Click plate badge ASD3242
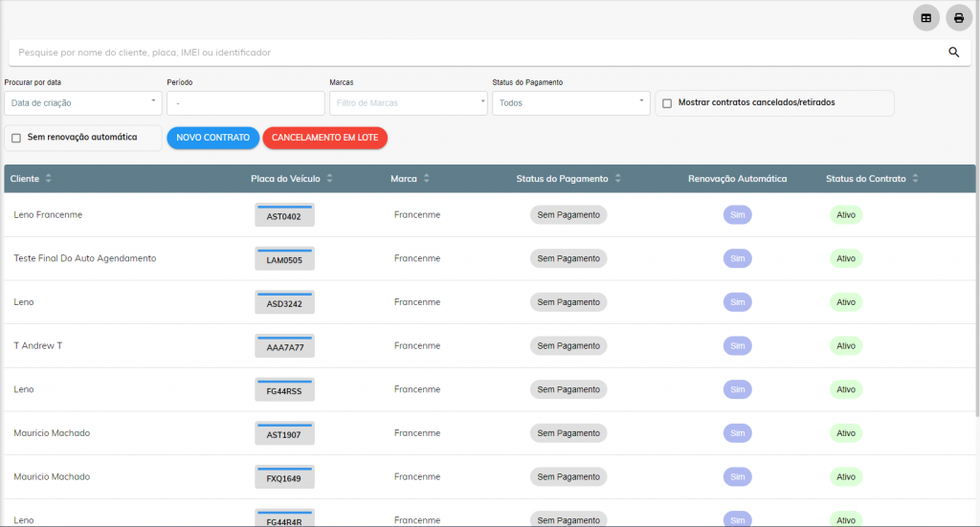Viewport: 980px width, 527px height. pos(284,303)
